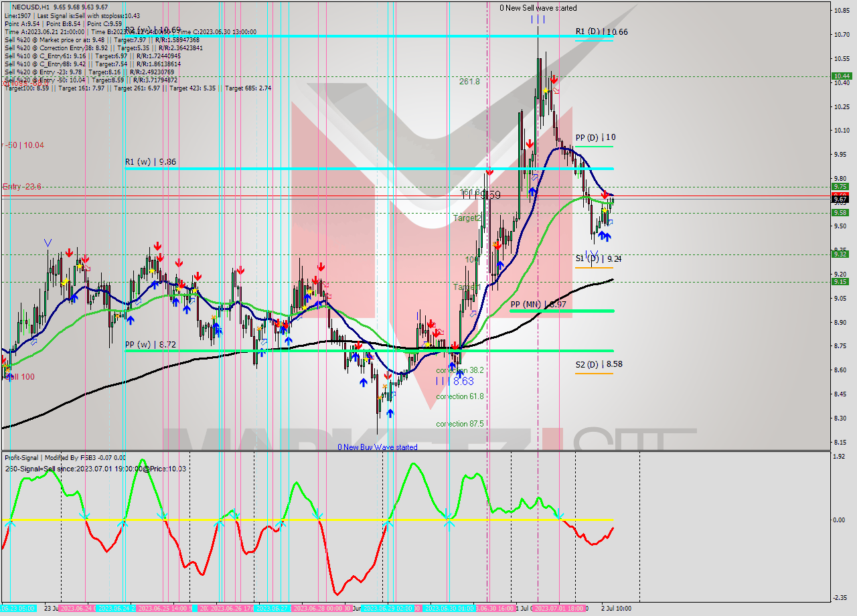
Task: Select the '2023.07.01 18:00' time marker
Action: [558, 608]
